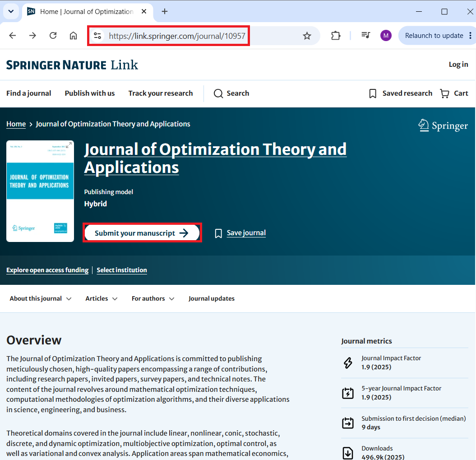
Task: Select the Hybrid publishing model text
Action: (95, 204)
